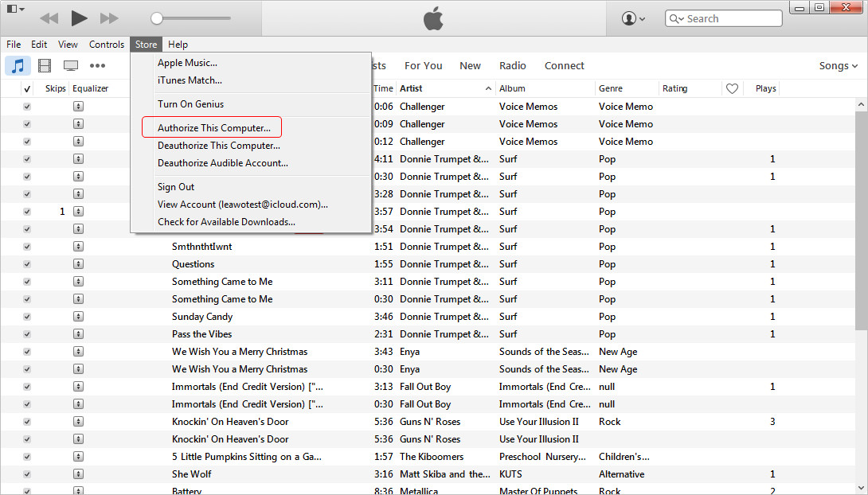
Task: Uncheck the SmthnthtIwnt song checkbox
Action: 26,246
